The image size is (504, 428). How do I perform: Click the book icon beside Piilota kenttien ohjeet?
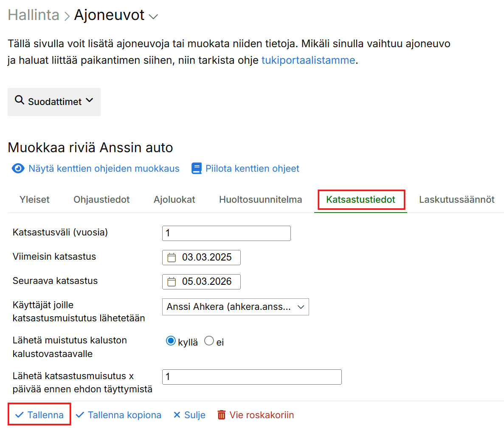[x=197, y=169]
